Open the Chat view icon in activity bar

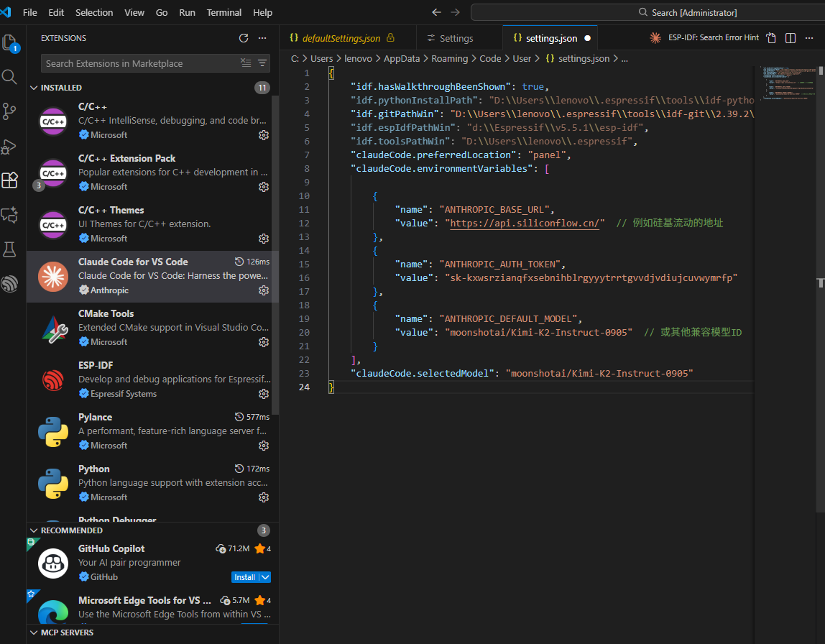point(9,215)
